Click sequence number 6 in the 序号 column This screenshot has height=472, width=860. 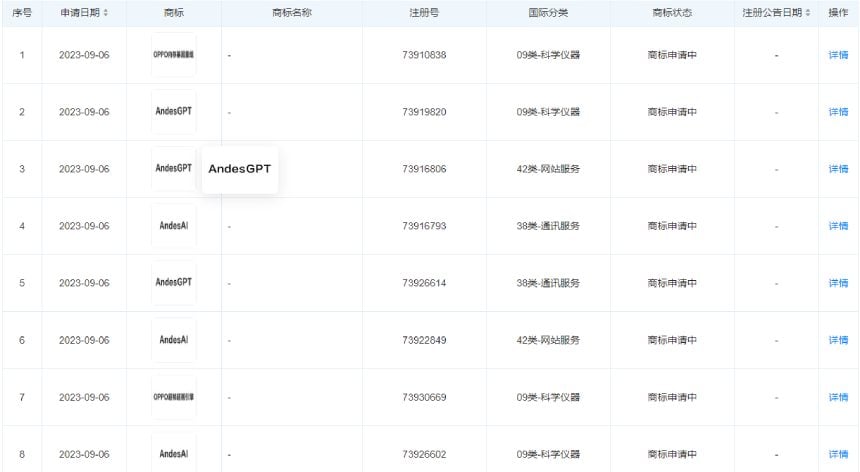click(x=22, y=340)
